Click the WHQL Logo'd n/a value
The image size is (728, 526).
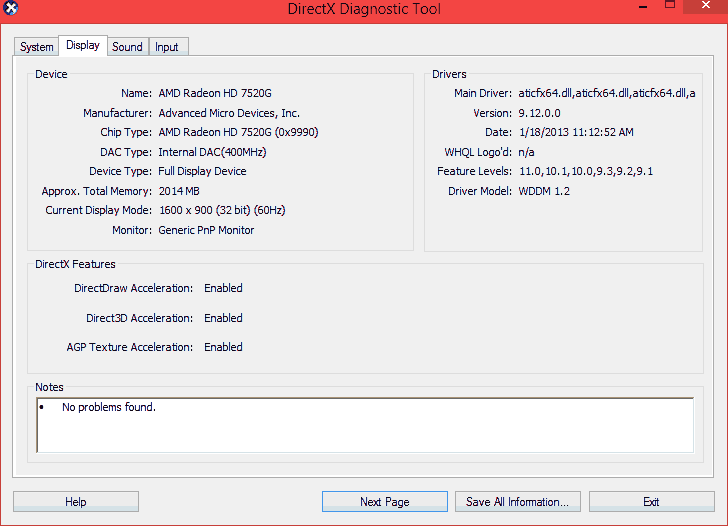click(x=526, y=152)
